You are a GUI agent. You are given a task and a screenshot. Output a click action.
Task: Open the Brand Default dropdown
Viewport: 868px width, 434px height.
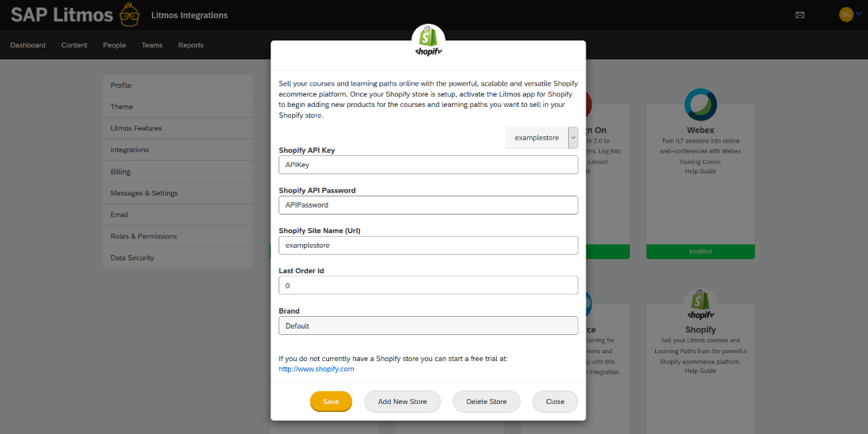[429, 326]
